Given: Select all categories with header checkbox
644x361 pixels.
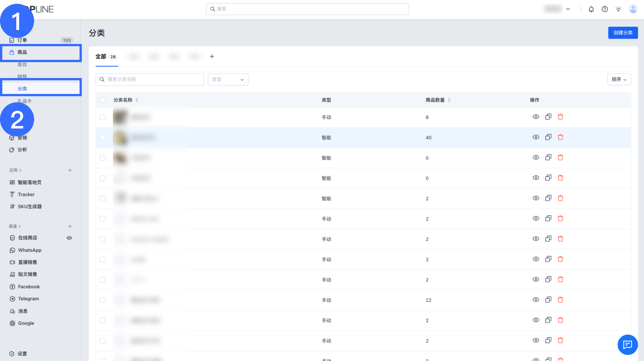Looking at the screenshot, I should coord(103,100).
